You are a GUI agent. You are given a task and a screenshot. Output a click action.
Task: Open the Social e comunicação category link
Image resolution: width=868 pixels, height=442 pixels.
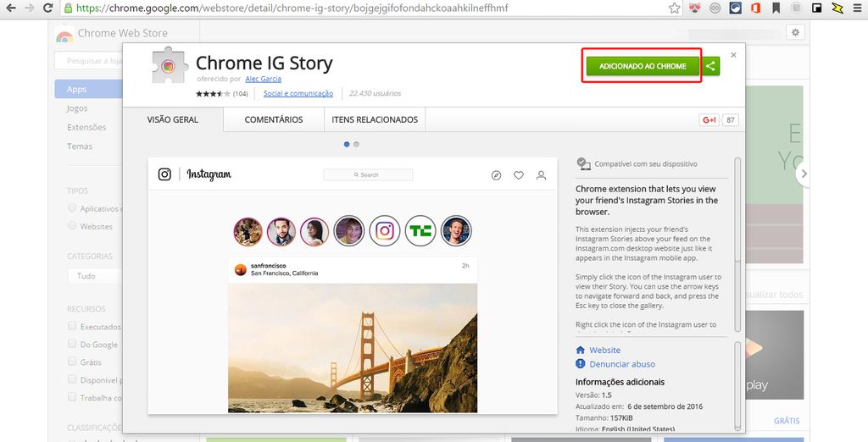pos(298,93)
